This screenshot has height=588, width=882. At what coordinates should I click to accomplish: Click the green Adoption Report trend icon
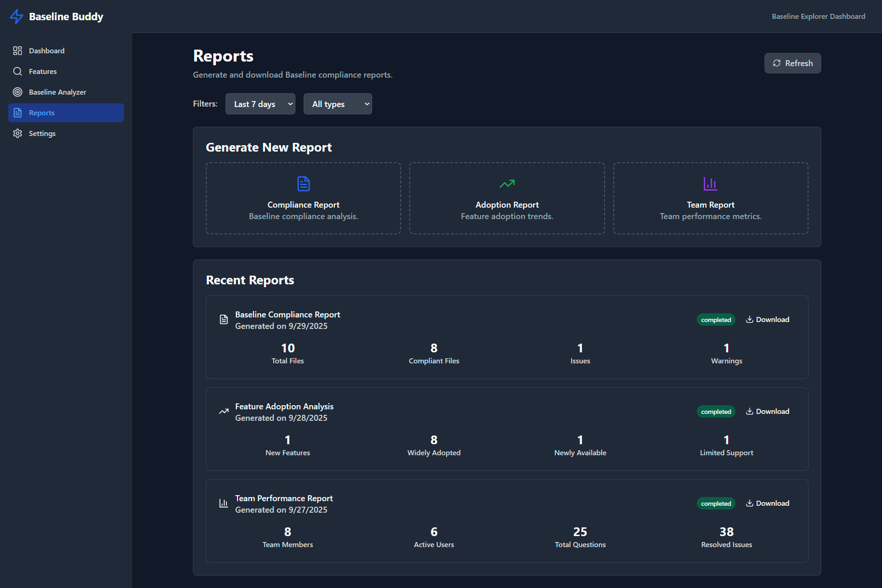pos(507,184)
